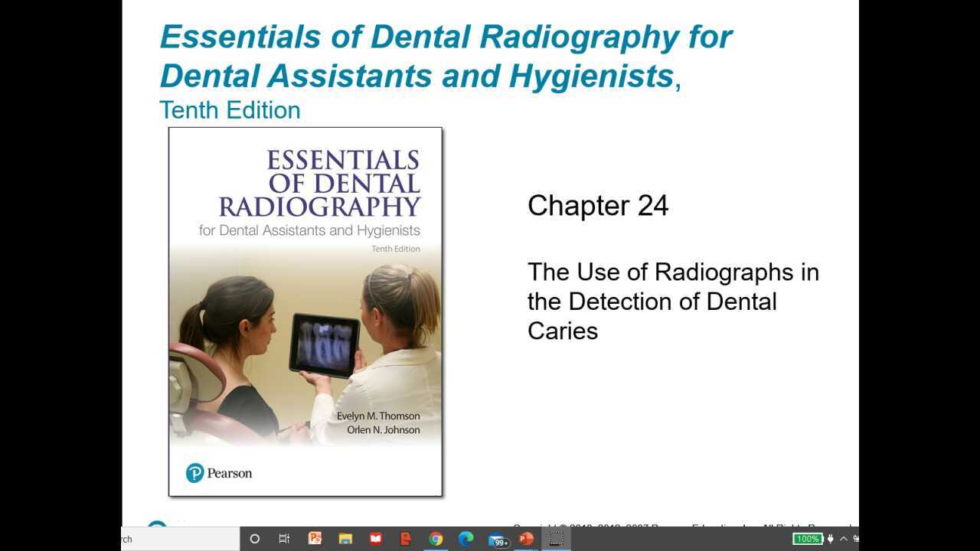
Task: Expand hidden icons in the system tray
Action: pos(843,539)
